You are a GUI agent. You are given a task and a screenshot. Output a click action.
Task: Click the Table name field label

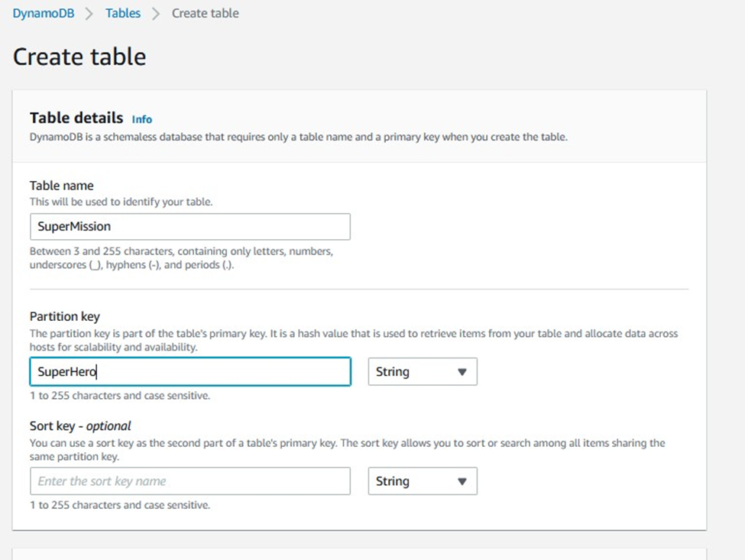pos(61,185)
